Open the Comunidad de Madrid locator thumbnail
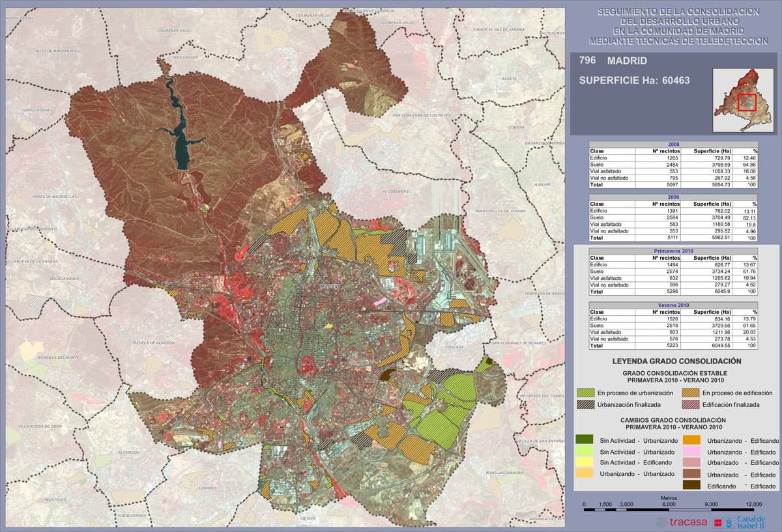Image resolution: width=782 pixels, height=532 pixels. coord(743,100)
